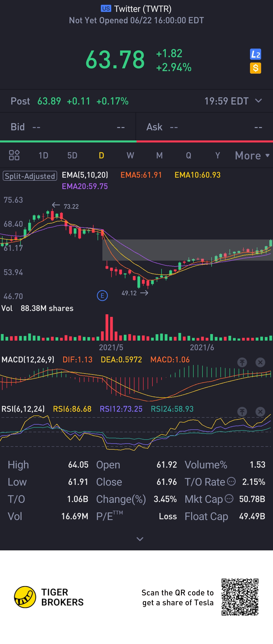
Task: Expand more quote details chevron
Action: click(x=140, y=539)
